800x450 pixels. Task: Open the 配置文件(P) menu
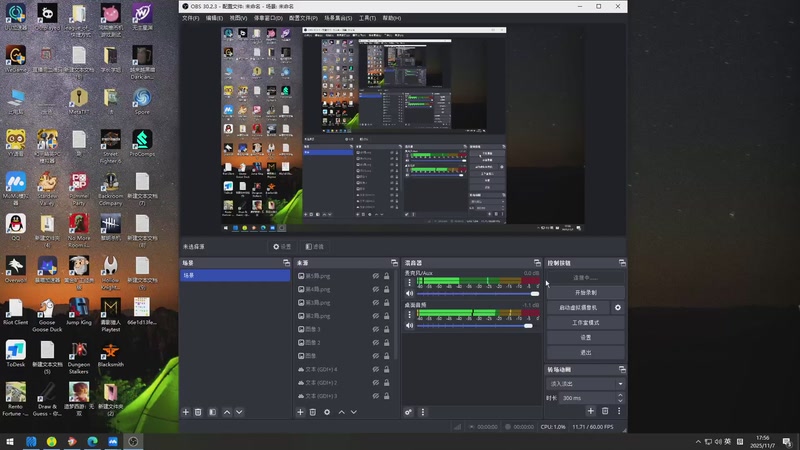pyautogui.click(x=303, y=18)
